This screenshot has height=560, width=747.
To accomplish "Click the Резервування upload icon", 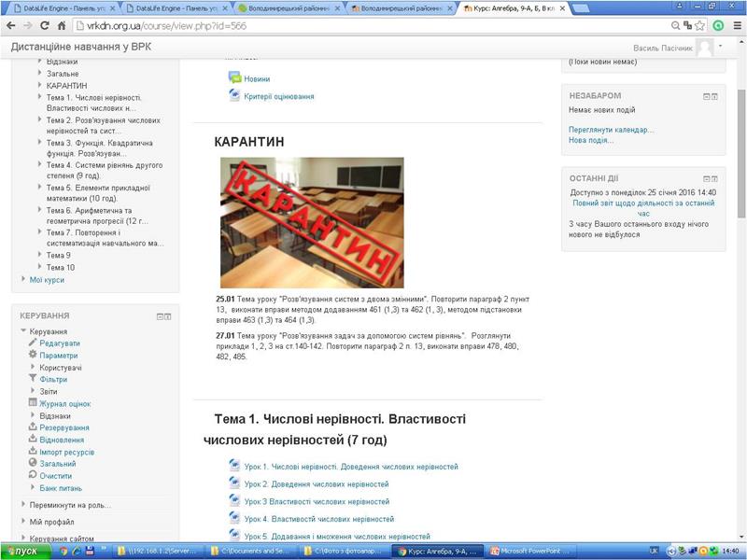I will pyautogui.click(x=33, y=427).
